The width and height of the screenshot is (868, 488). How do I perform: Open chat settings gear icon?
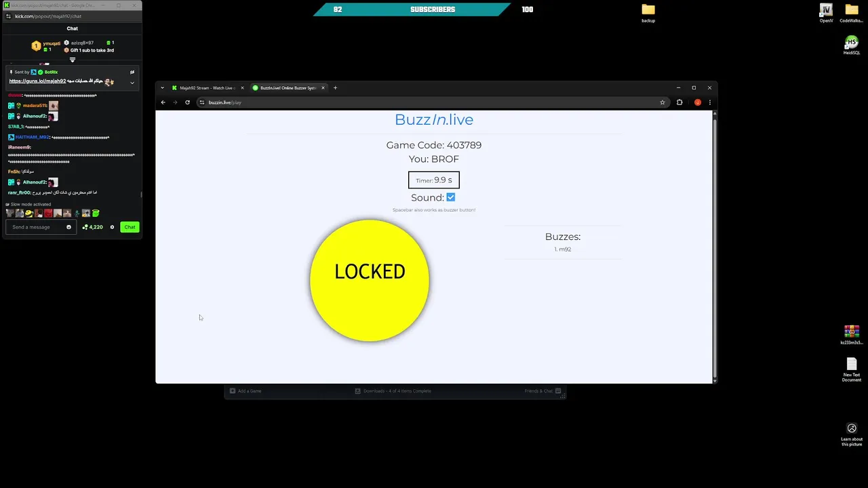[x=113, y=227]
